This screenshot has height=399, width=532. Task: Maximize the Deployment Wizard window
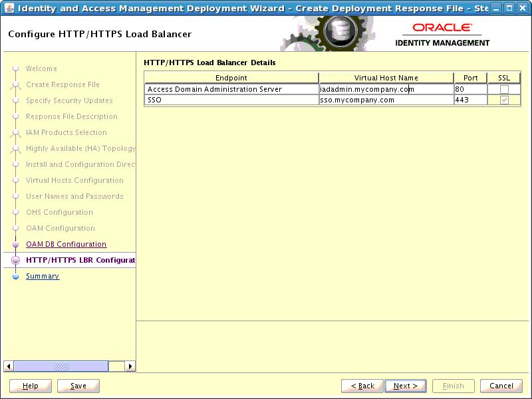(x=509, y=8)
